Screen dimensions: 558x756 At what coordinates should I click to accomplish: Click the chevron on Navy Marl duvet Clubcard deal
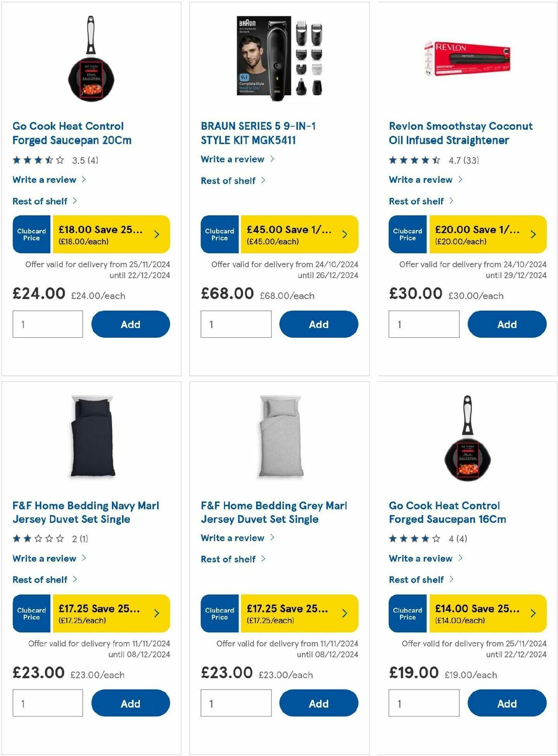(x=157, y=614)
